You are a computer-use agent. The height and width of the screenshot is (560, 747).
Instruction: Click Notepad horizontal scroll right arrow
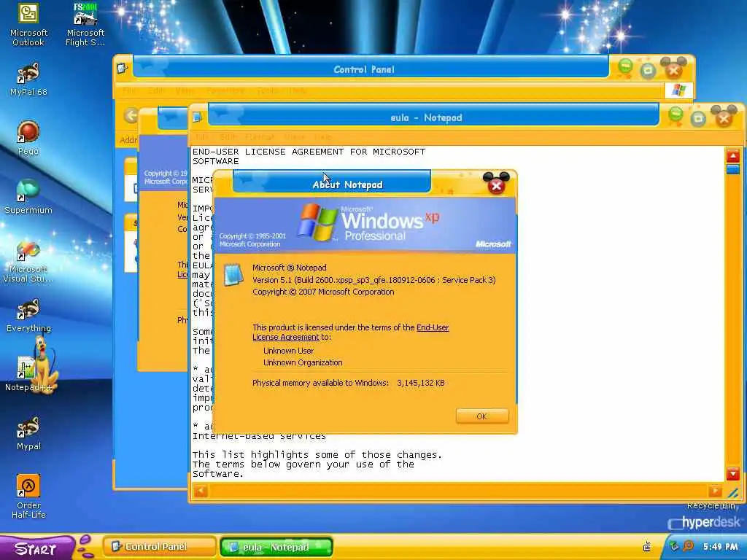tap(715, 491)
